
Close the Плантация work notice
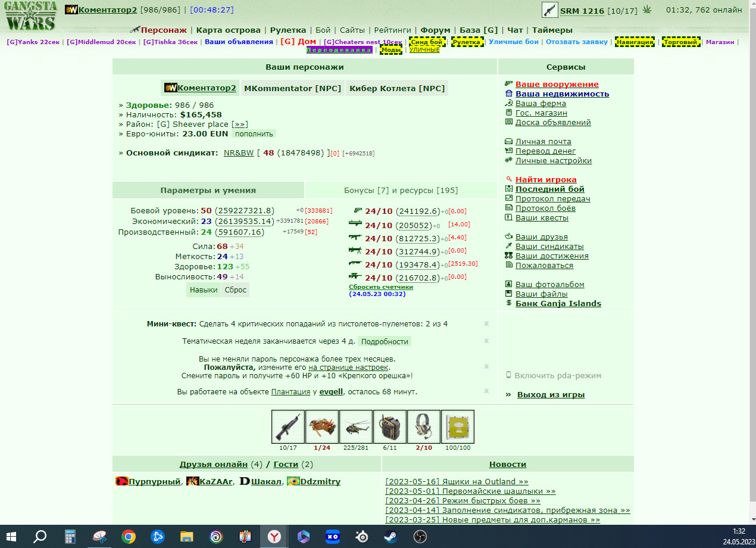coord(486,391)
